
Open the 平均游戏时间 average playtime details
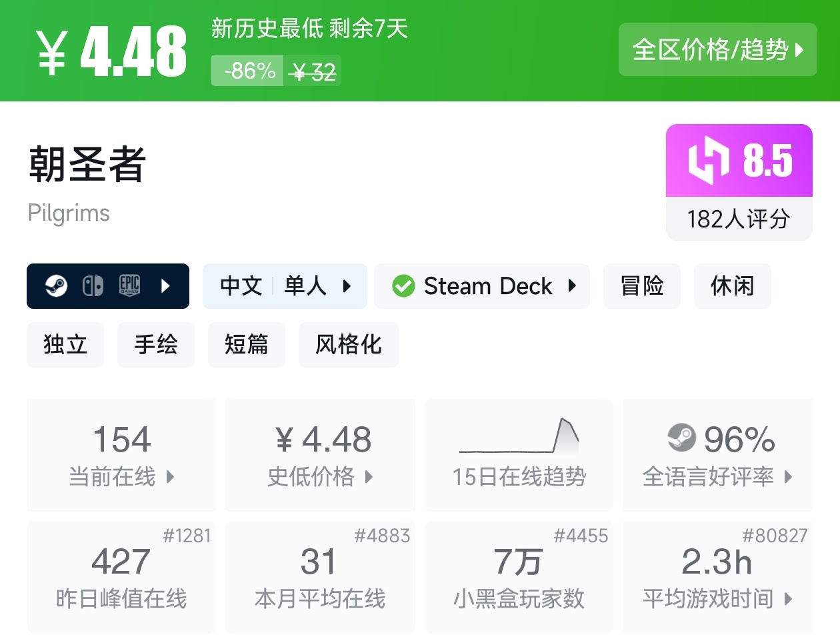(x=717, y=598)
